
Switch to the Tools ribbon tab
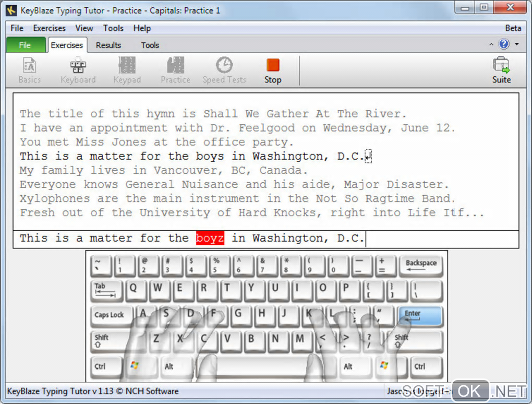(x=150, y=45)
